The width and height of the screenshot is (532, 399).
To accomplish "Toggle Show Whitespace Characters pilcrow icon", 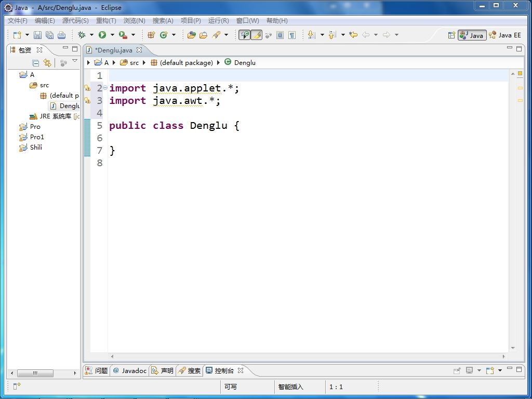I will (292, 35).
